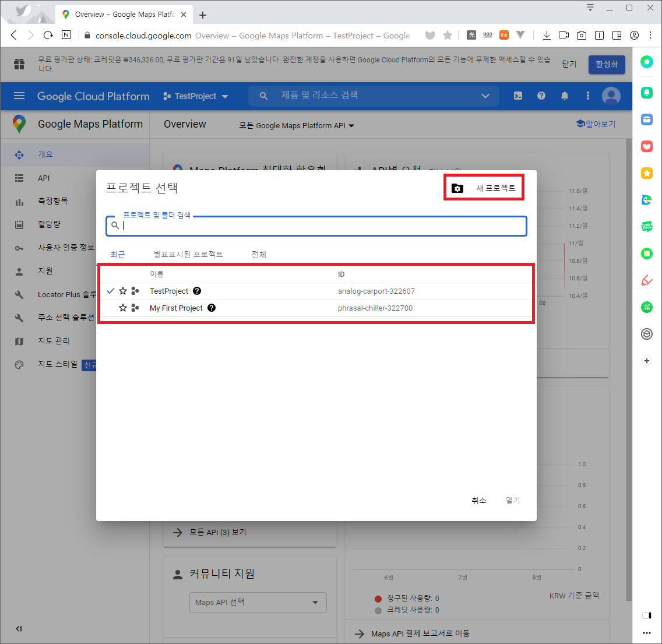Star the My First Project row
Image resolution: width=662 pixels, height=644 pixels.
(x=123, y=308)
